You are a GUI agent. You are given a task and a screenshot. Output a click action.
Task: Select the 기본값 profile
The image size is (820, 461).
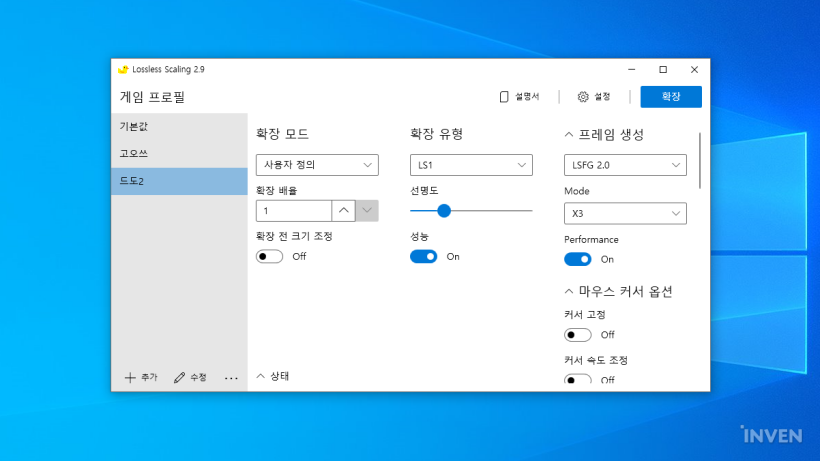click(179, 126)
